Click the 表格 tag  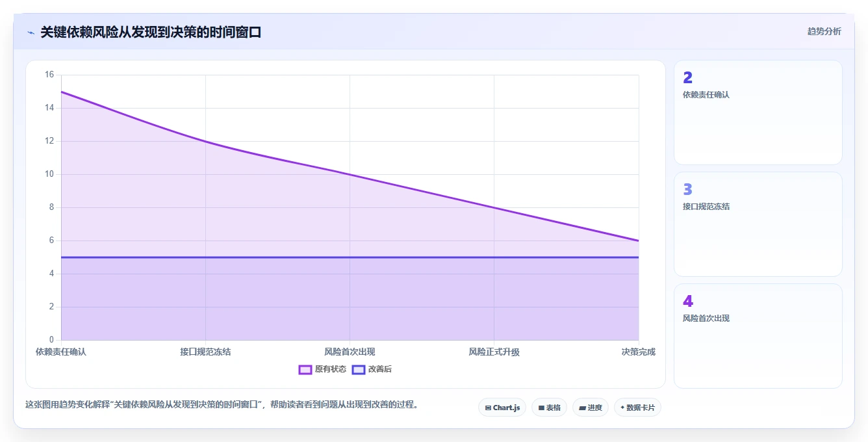(549, 408)
